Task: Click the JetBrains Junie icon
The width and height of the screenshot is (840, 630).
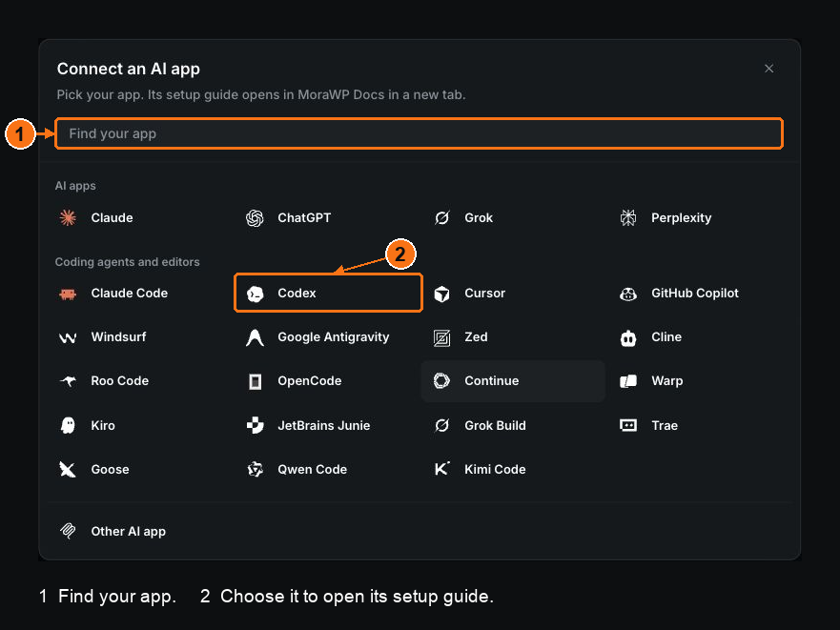Action: (255, 425)
